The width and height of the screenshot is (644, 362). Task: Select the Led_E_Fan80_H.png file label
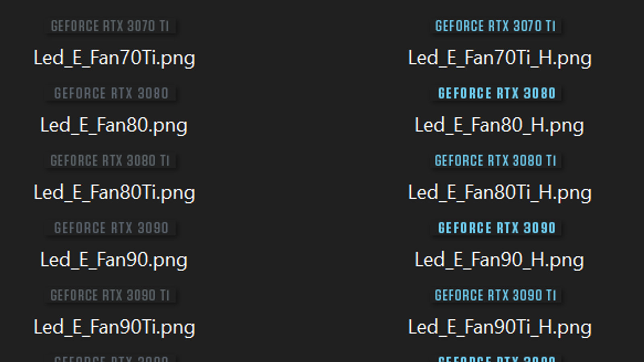click(x=499, y=125)
